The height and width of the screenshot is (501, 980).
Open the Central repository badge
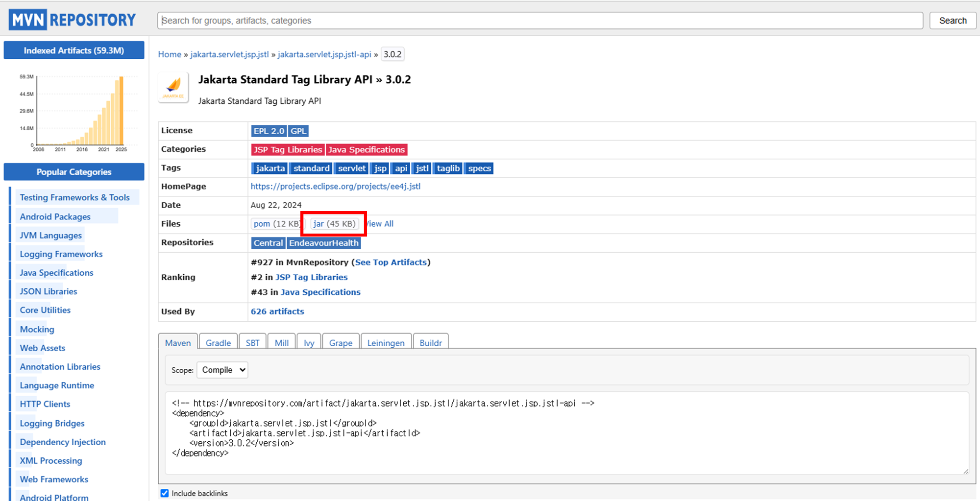[268, 243]
